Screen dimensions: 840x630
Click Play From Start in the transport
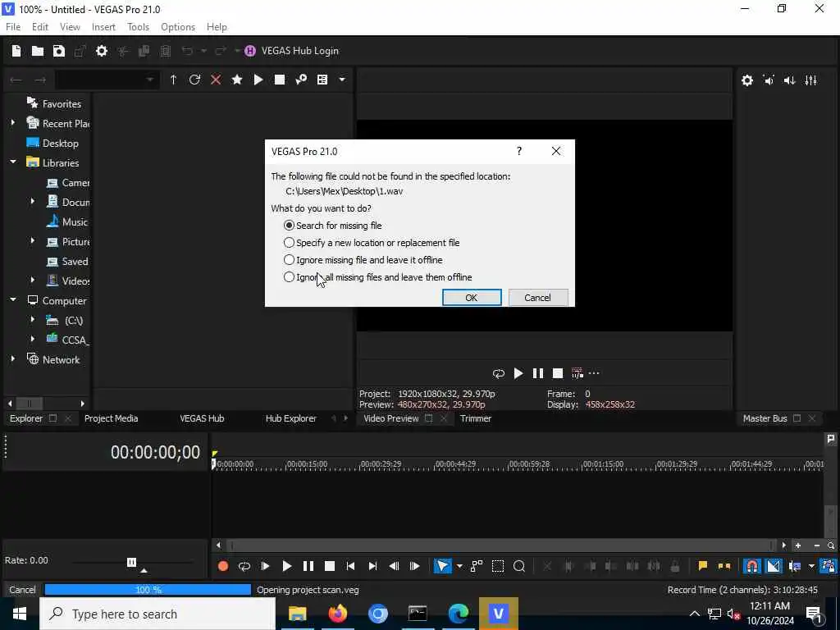pos(265,566)
